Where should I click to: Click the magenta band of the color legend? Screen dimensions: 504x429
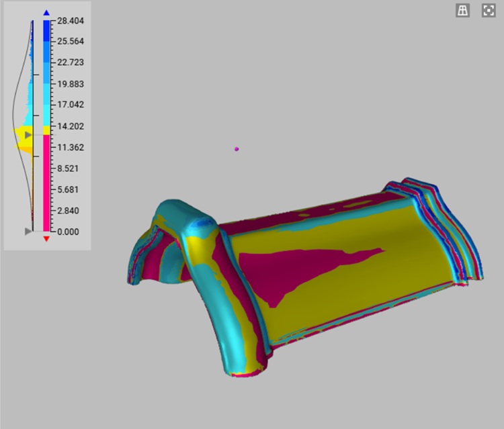click(x=46, y=181)
